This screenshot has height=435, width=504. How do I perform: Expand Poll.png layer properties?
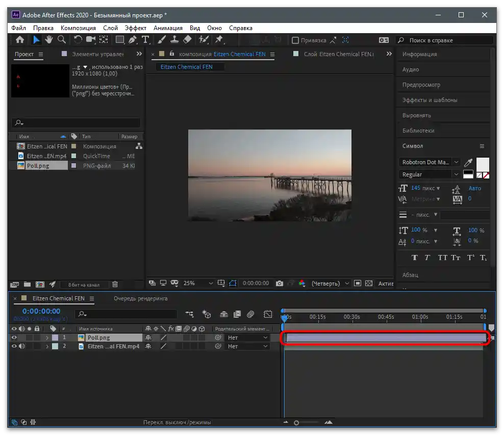coord(47,338)
